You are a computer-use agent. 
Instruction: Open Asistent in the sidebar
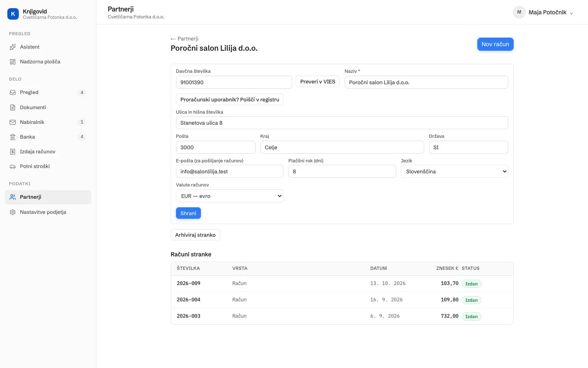[x=48, y=47]
